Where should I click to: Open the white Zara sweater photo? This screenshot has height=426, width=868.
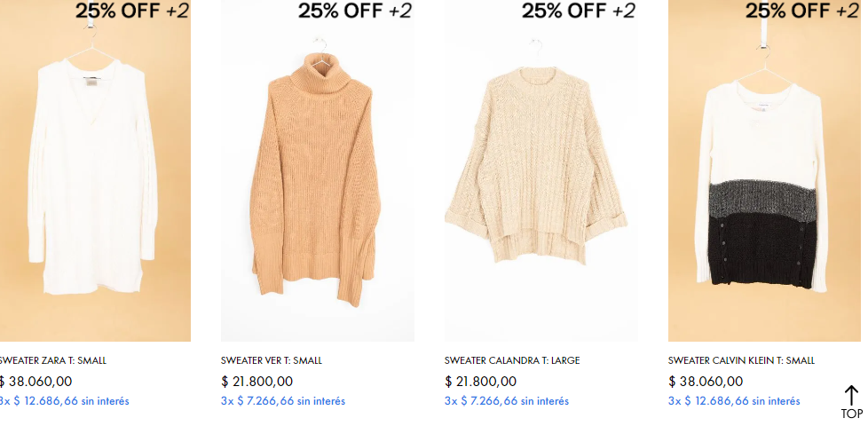[x=95, y=170]
